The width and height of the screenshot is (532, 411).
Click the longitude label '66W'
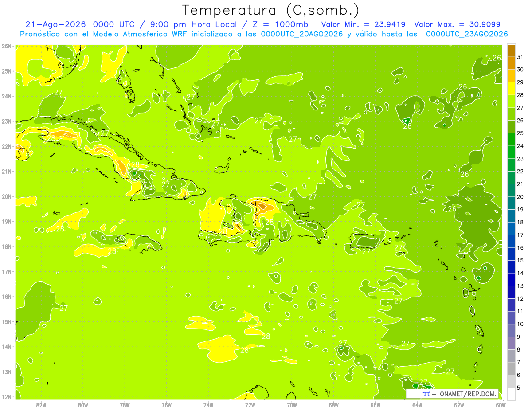pos(376,405)
